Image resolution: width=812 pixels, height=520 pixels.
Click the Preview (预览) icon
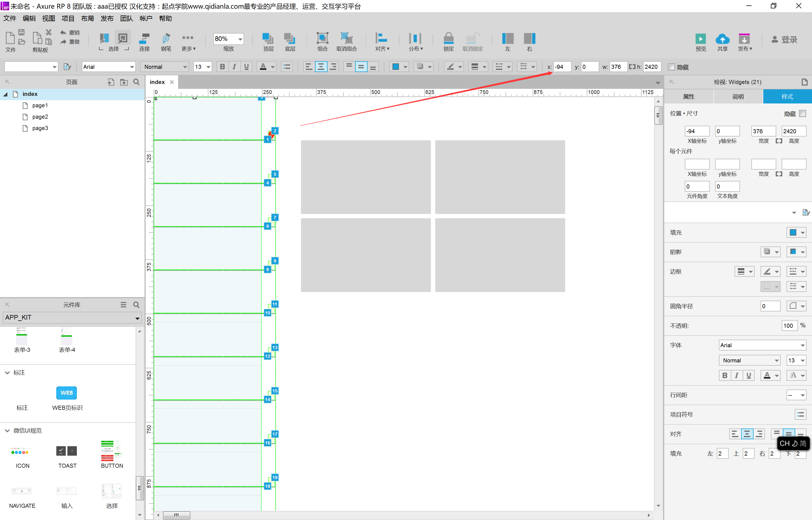(x=700, y=39)
